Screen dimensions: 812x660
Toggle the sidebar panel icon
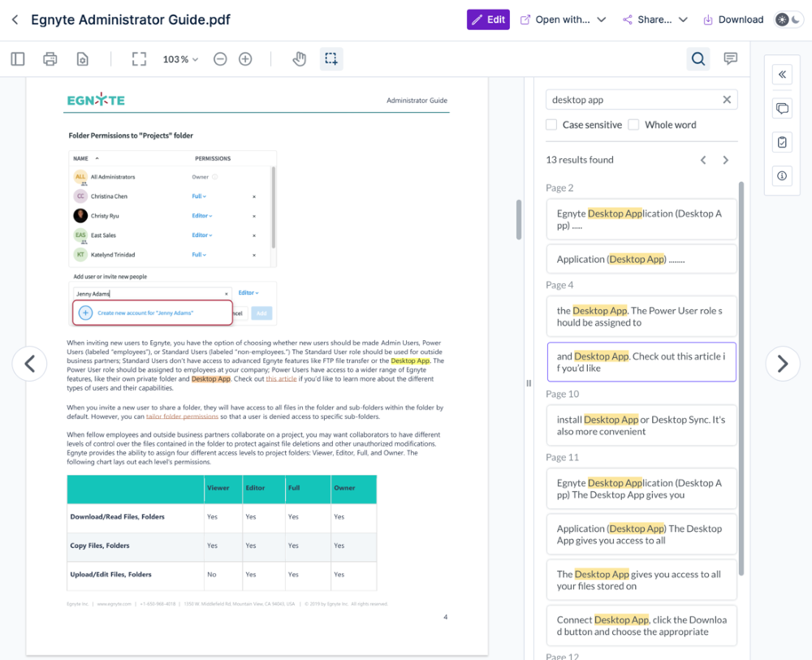[18, 59]
